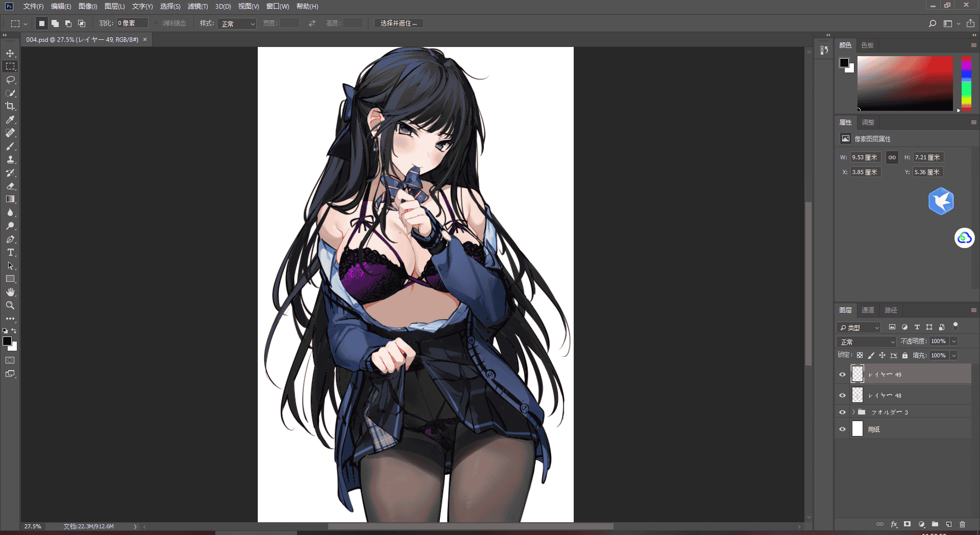
Task: Switch to the 色板 swatches tab
Action: (867, 45)
